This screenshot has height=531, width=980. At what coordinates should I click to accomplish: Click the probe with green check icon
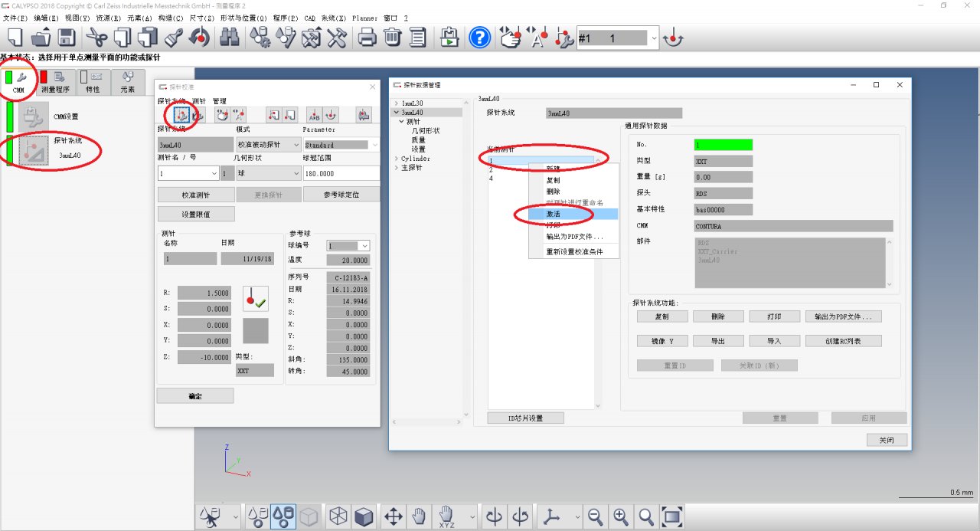pyautogui.click(x=256, y=298)
